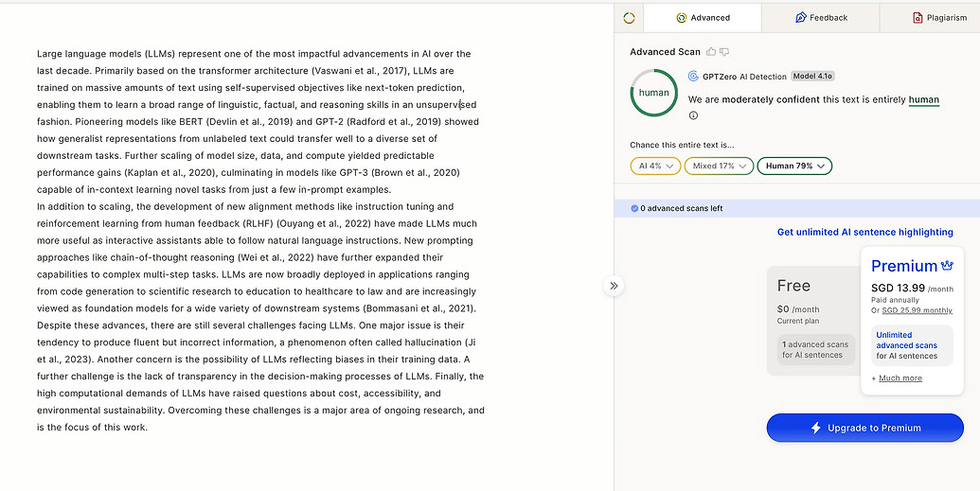Screen dimensions: 980x491
Task: Click inside the essay text area
Action: point(260,240)
